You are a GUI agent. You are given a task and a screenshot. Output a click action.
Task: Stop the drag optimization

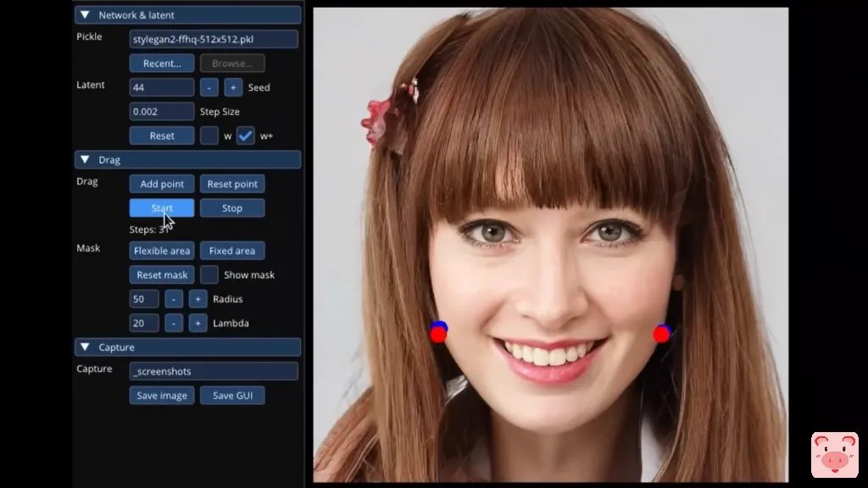tap(232, 208)
